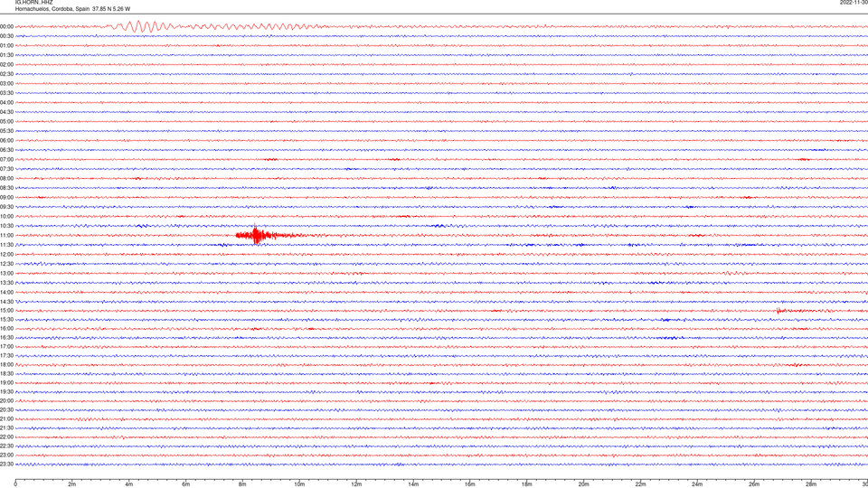This screenshot has width=868, height=488.
Task: Click the "18:00" trace time label
Action: 6,364
